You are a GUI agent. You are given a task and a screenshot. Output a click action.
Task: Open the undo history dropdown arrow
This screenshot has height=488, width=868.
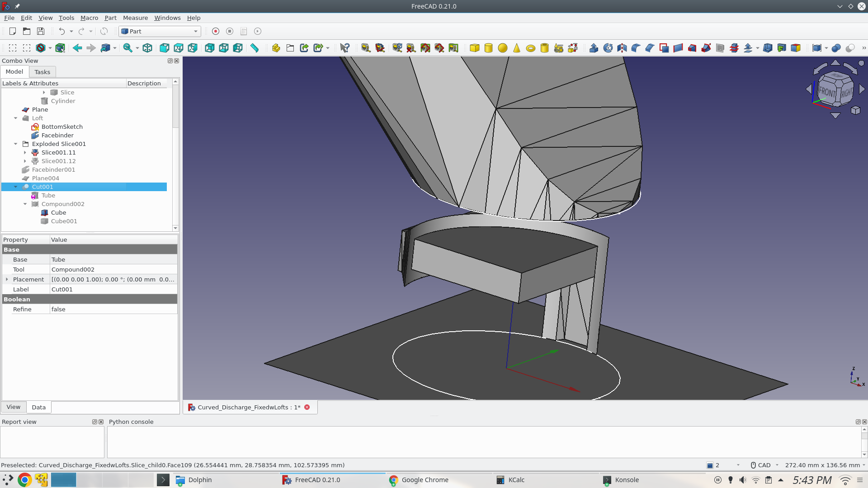click(x=71, y=31)
